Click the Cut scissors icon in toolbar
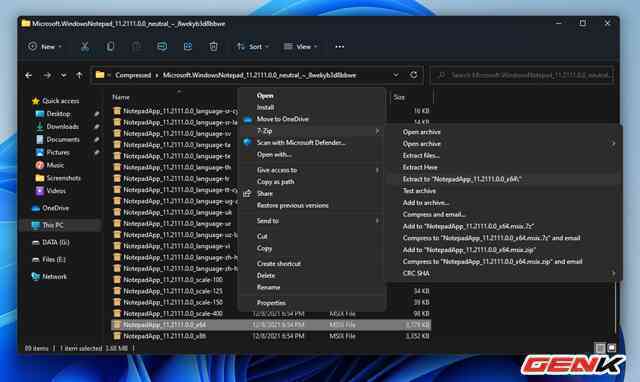This screenshot has height=382, width=640. click(84, 47)
